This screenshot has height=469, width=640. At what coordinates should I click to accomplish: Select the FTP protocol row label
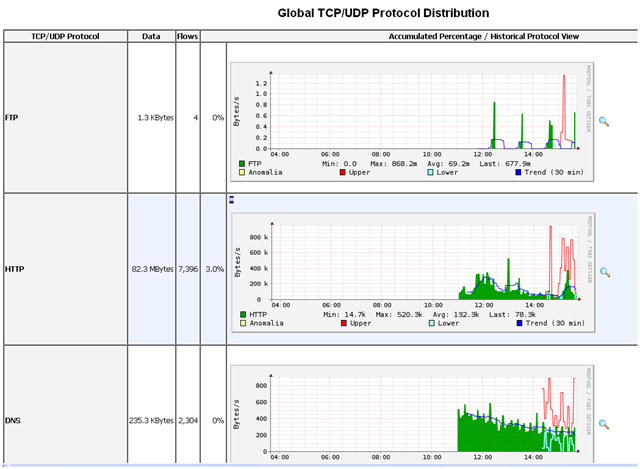pyautogui.click(x=12, y=118)
